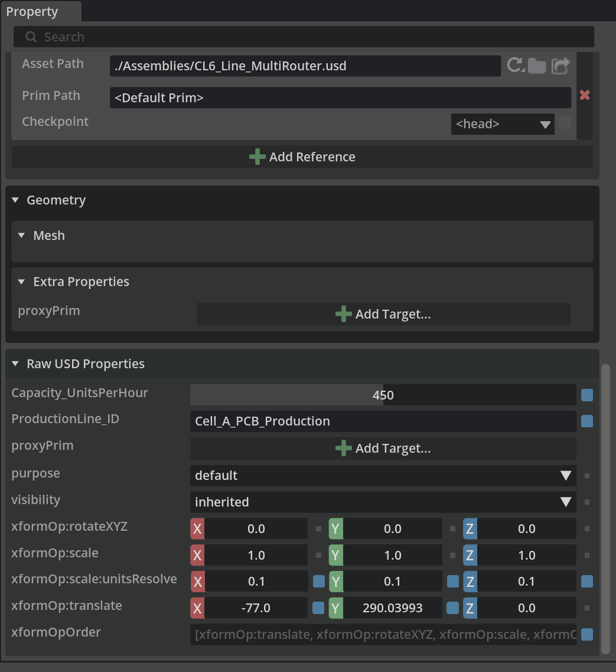Click the Prim Path input field
616x672 pixels.
pos(340,98)
